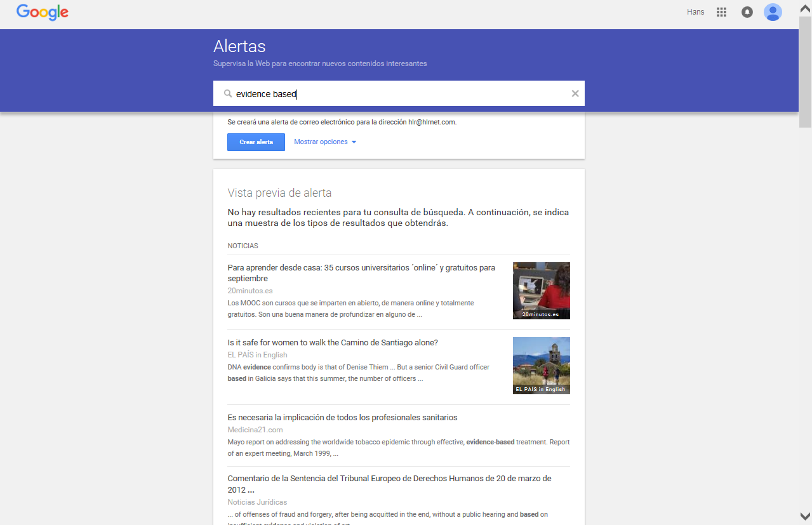Click the Crear alerta button
Image resolution: width=812 pixels, height=525 pixels.
[x=256, y=142]
